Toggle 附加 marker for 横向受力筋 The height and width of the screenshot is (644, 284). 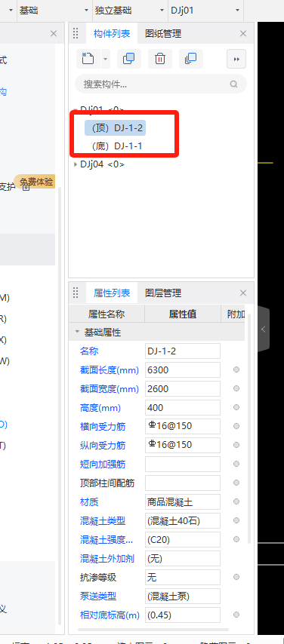(x=236, y=426)
